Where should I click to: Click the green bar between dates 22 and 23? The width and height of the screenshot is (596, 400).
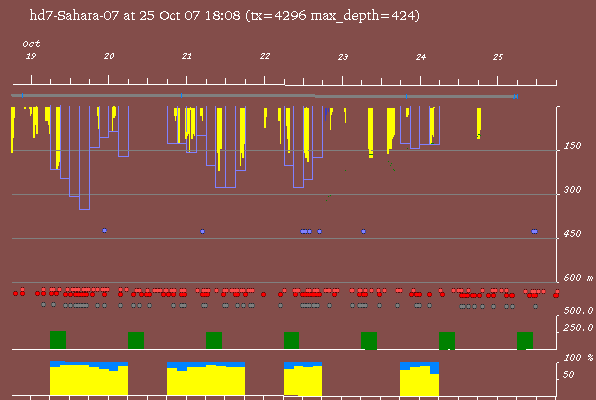[x=292, y=340]
